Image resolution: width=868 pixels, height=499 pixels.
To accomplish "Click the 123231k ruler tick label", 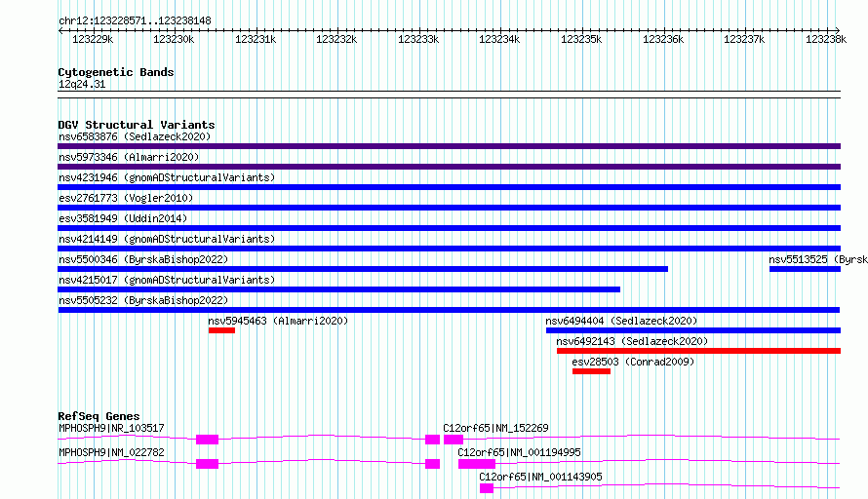I will pyautogui.click(x=256, y=39).
